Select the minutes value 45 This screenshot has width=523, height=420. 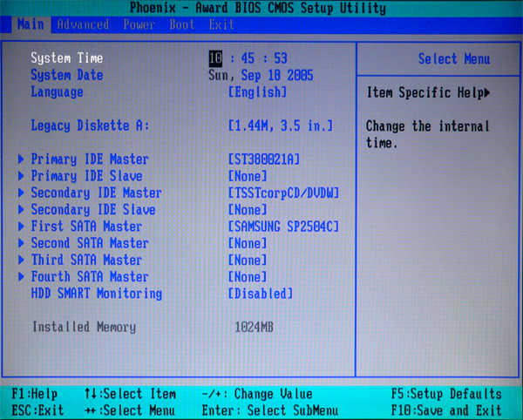tap(248, 58)
